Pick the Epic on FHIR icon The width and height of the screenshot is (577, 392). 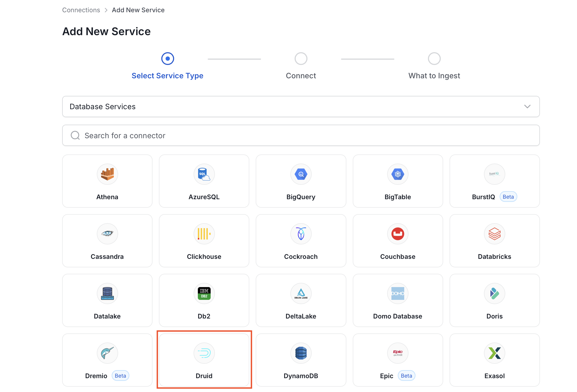(398, 353)
